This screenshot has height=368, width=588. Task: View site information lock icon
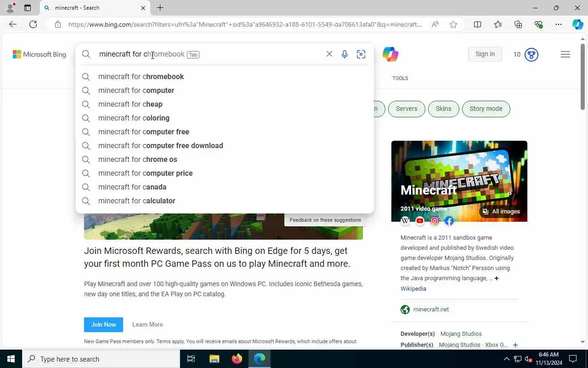click(58, 24)
